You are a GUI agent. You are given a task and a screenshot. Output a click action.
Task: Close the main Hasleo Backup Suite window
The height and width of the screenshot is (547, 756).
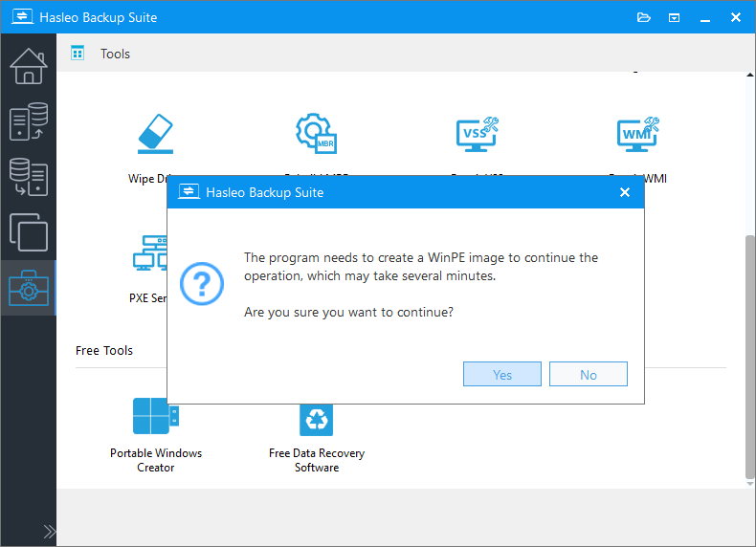tap(736, 17)
